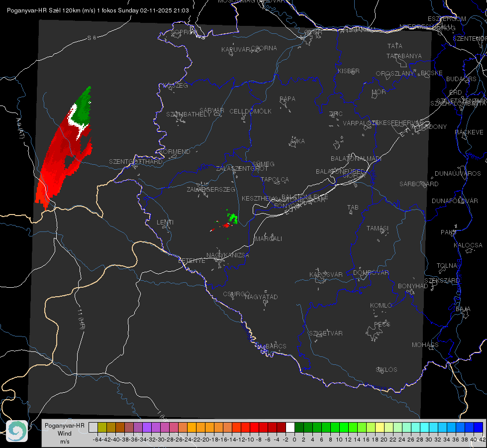Select the yellow 18 to 20 m/s swatch
The width and height of the screenshot is (487, 448).
pos(380,427)
